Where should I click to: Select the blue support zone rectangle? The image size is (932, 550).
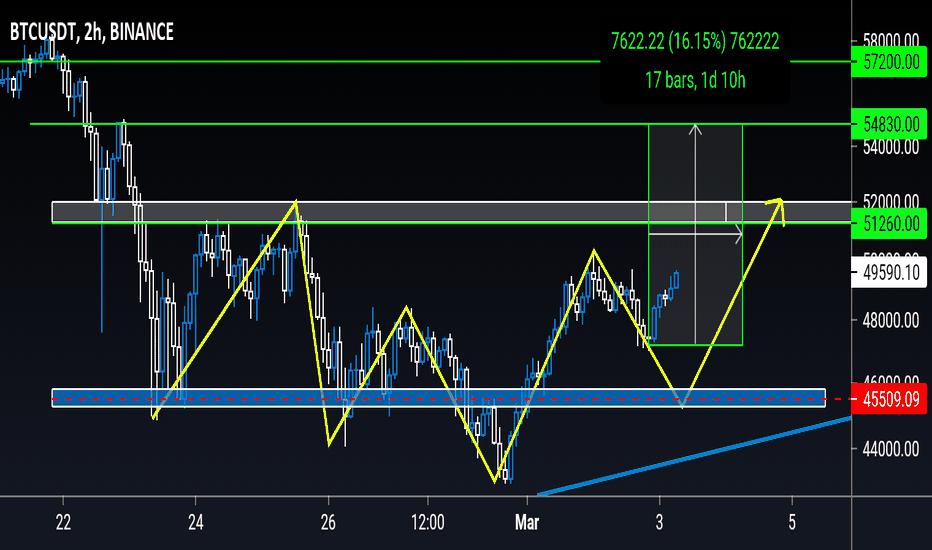click(x=439, y=398)
